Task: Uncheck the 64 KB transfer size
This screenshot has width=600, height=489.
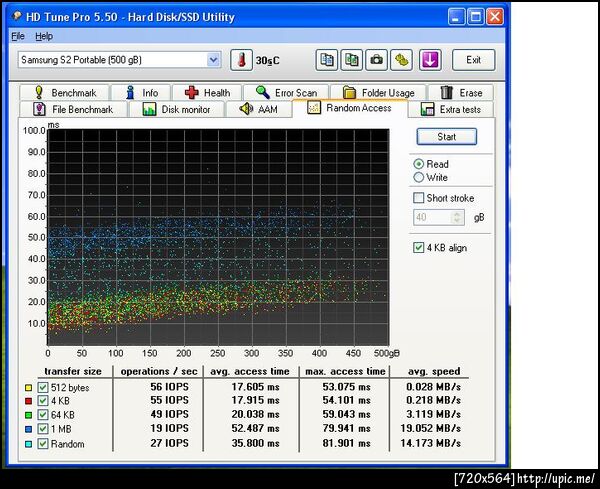Action: 43,415
